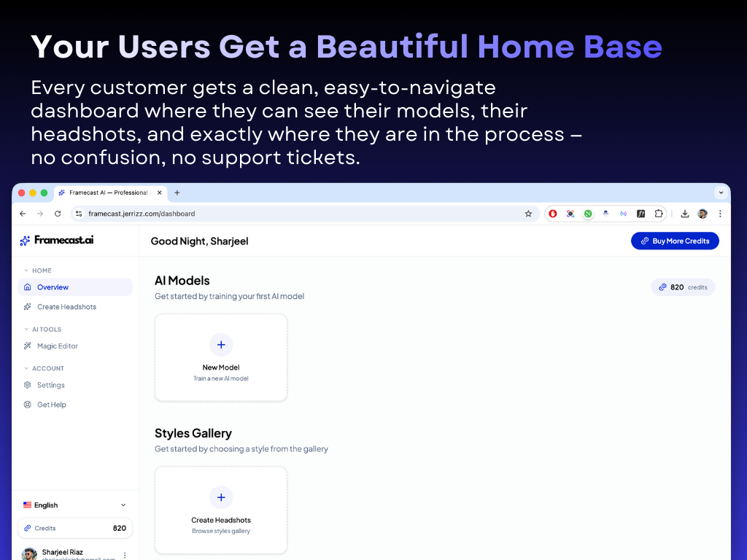The height and width of the screenshot is (560, 747).
Task: Click the framecast.jerrizz.com/dashboard address bar
Action: (305, 214)
